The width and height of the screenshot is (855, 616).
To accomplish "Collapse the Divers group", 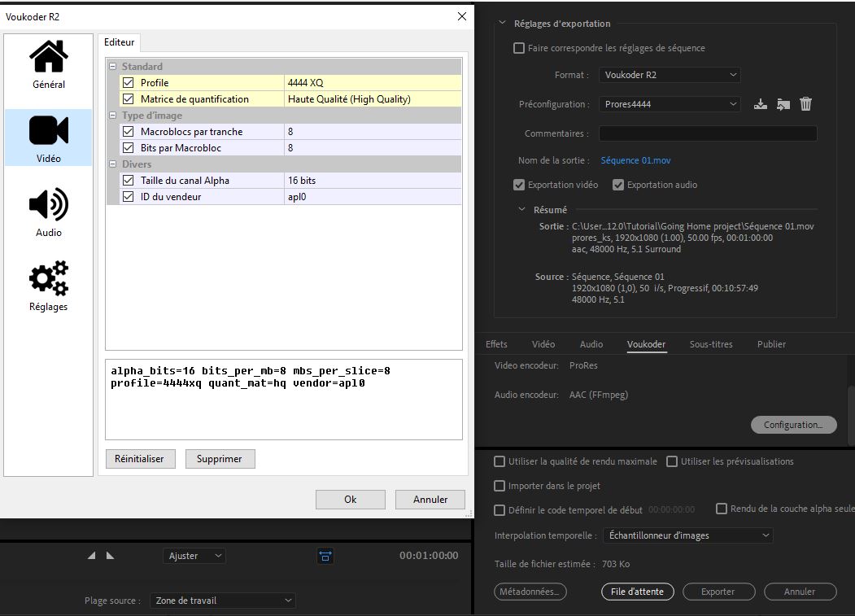I will pos(113,164).
